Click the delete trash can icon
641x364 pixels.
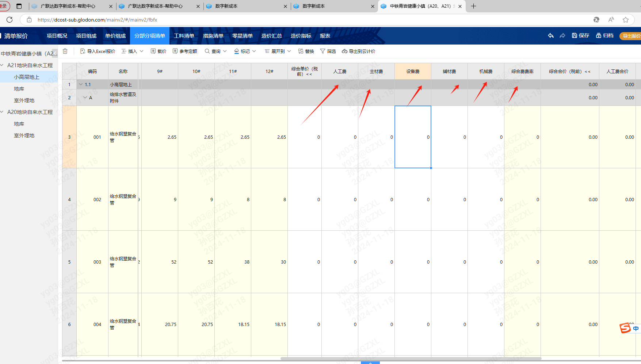coord(65,51)
